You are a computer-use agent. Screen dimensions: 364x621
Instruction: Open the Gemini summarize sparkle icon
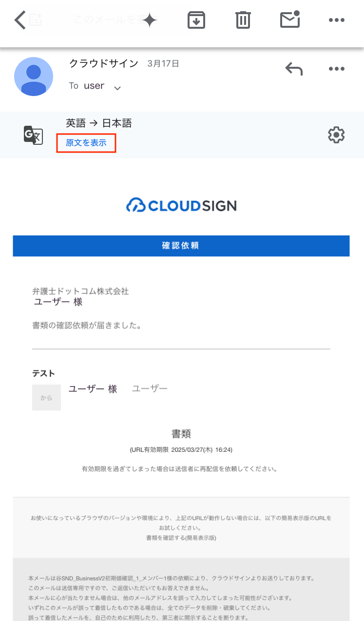tap(150, 20)
